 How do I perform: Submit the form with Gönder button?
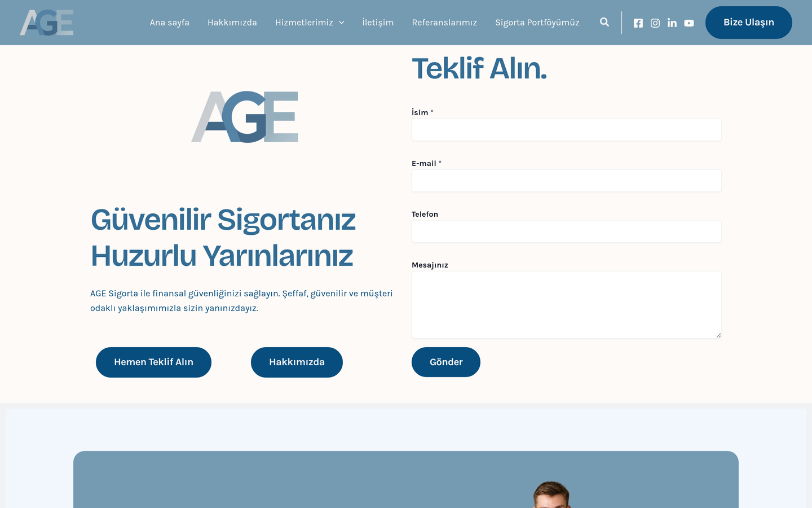click(x=446, y=362)
